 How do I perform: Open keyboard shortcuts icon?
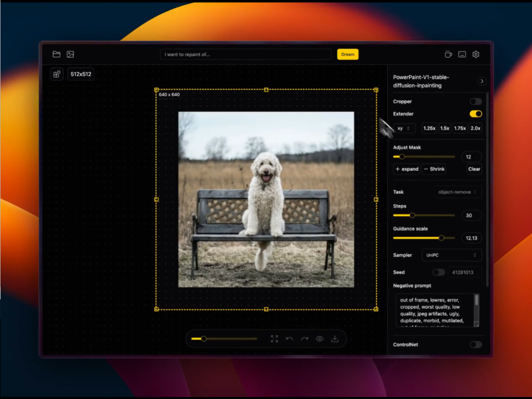click(x=462, y=55)
